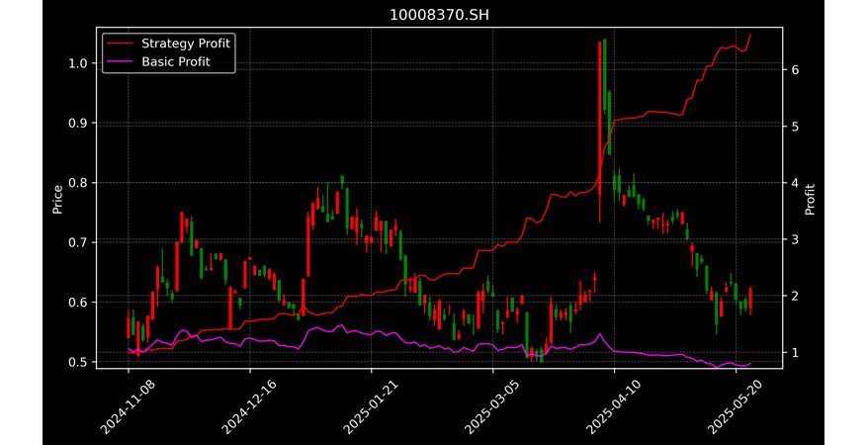
Task: Click the 4 profit tick label
Action: tap(793, 183)
